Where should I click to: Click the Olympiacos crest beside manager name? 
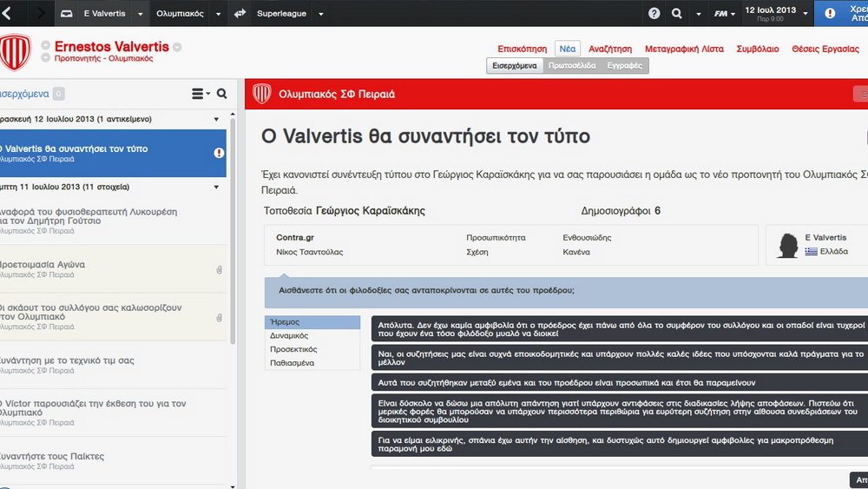(x=15, y=52)
